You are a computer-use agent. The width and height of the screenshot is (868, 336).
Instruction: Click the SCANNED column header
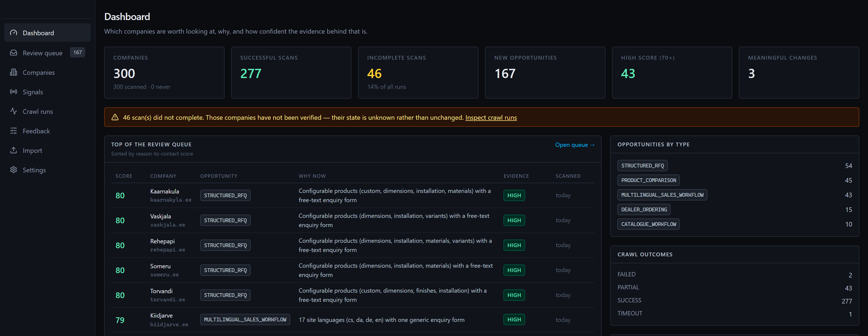tap(568, 176)
